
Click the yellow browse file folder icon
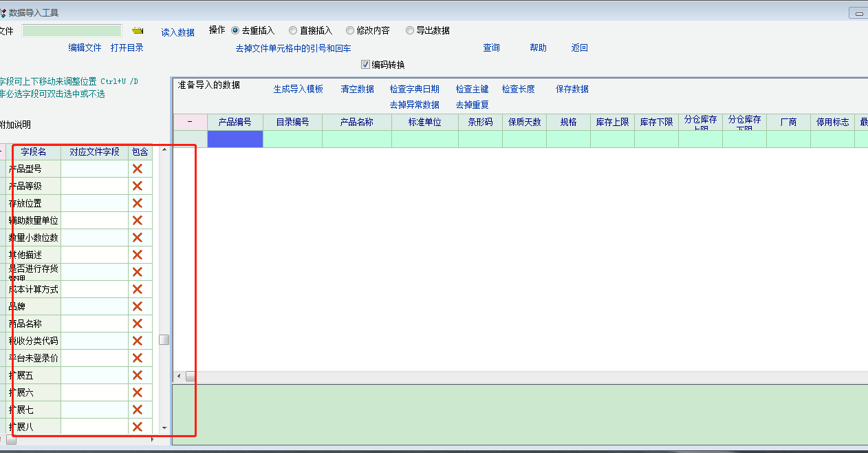point(138,31)
